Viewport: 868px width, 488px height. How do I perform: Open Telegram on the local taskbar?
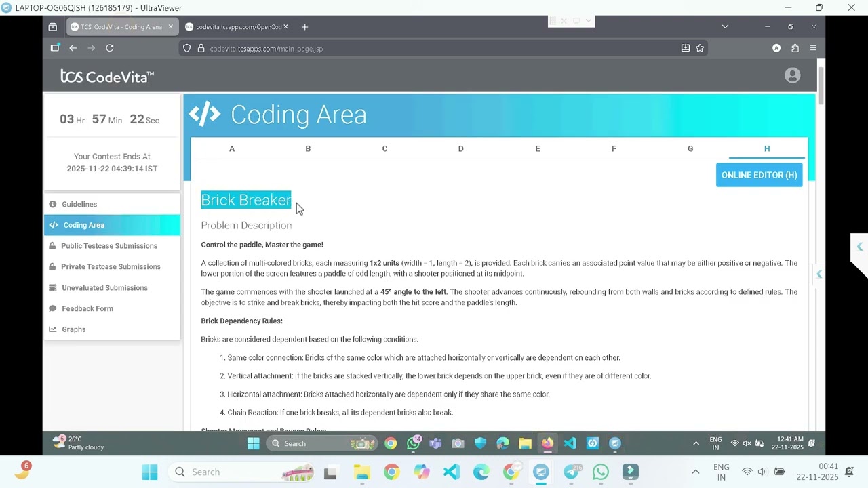coord(571,472)
